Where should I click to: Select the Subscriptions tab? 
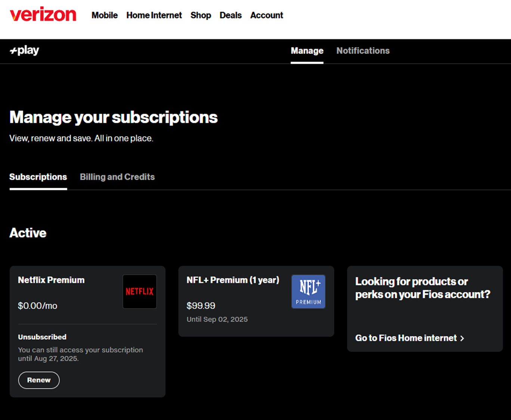[38, 177]
